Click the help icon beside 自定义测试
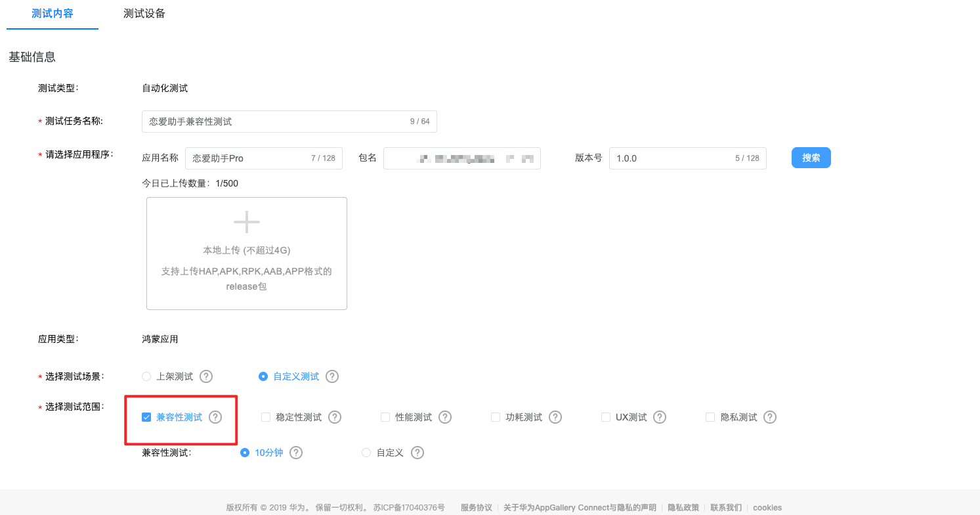The height and width of the screenshot is (515, 980). point(331,376)
